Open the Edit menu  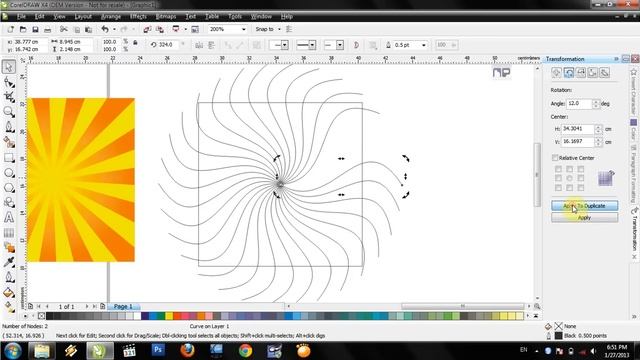(x=39, y=17)
